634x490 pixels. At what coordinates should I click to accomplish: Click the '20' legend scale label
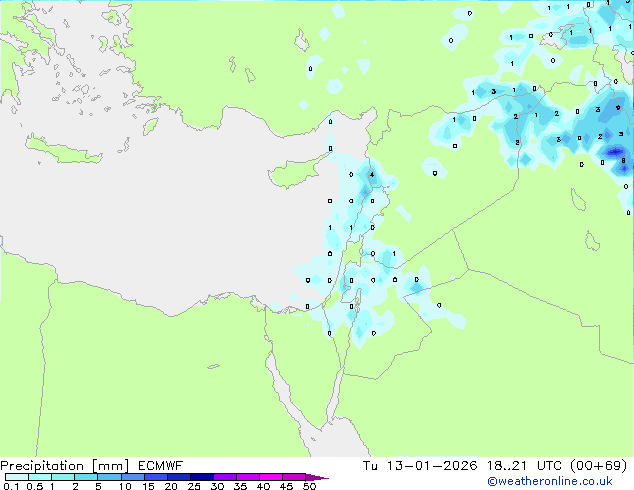point(171,486)
